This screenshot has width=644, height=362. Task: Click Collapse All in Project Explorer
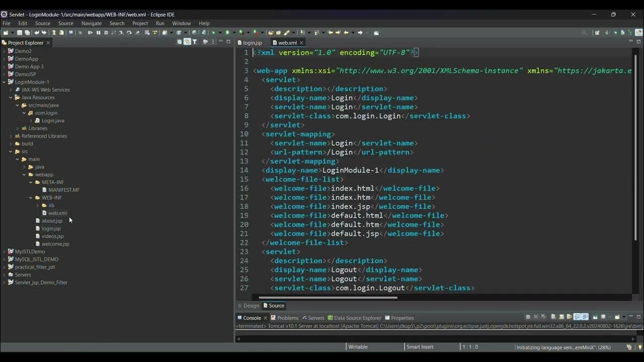coord(180,42)
